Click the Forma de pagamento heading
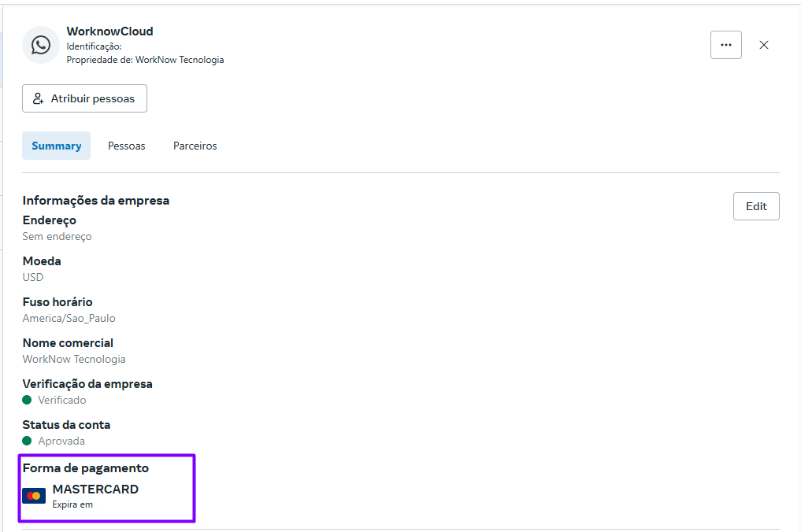 86,468
